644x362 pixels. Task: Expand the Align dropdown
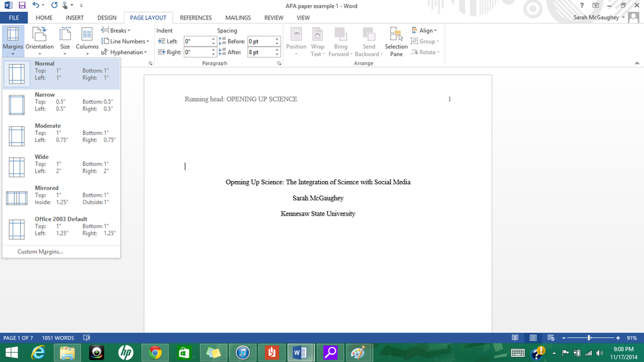tap(424, 30)
